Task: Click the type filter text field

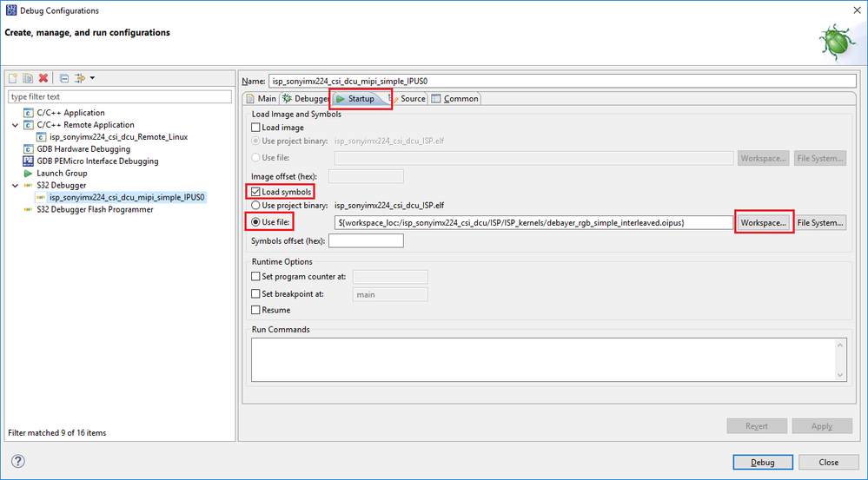Action: point(120,96)
